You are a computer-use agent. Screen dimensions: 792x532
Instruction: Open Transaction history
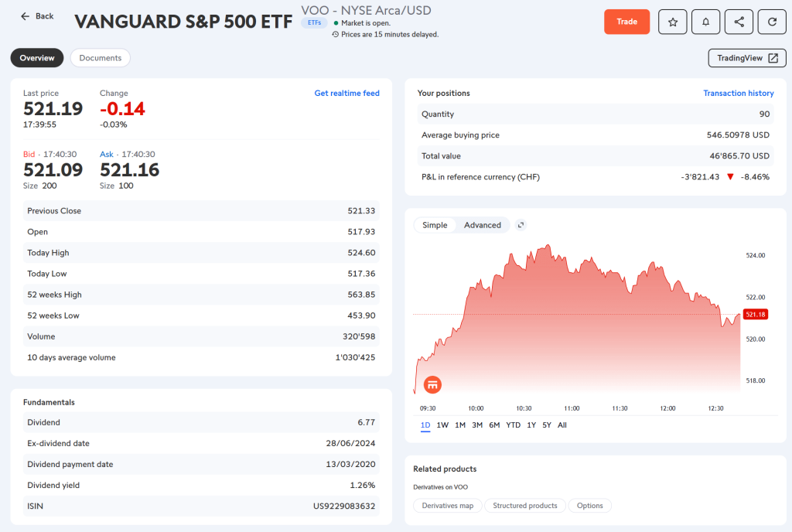(738, 93)
